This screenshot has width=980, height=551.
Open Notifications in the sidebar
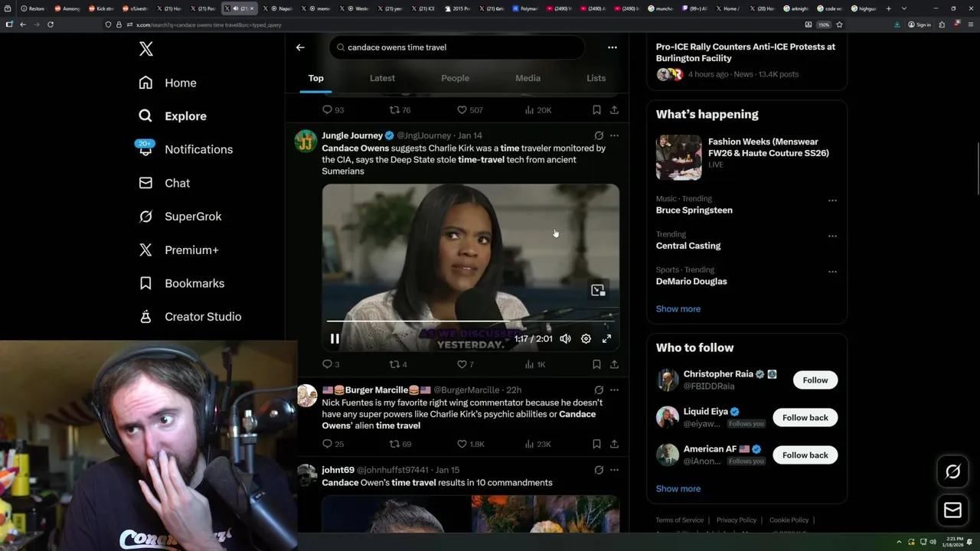pyautogui.click(x=185, y=149)
